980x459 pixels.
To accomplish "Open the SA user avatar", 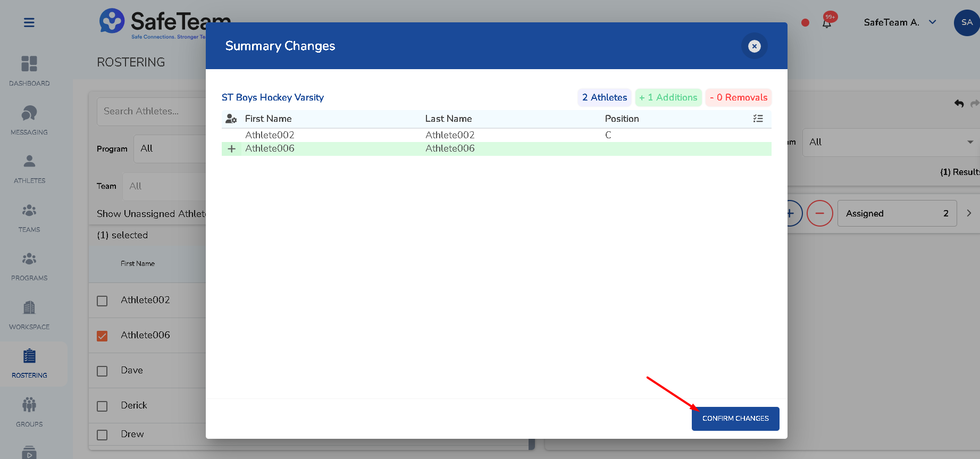I will point(967,22).
